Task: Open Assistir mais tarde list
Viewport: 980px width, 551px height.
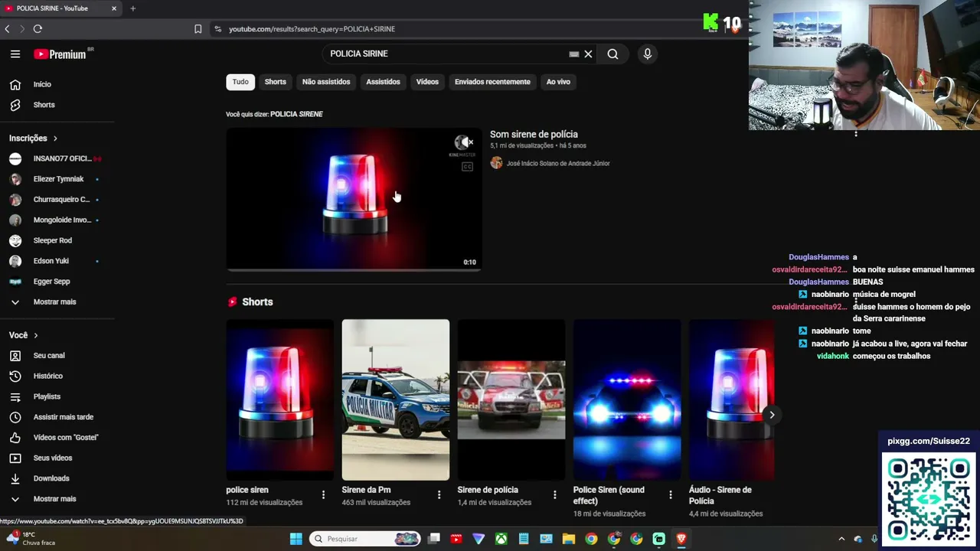Action: click(x=63, y=417)
